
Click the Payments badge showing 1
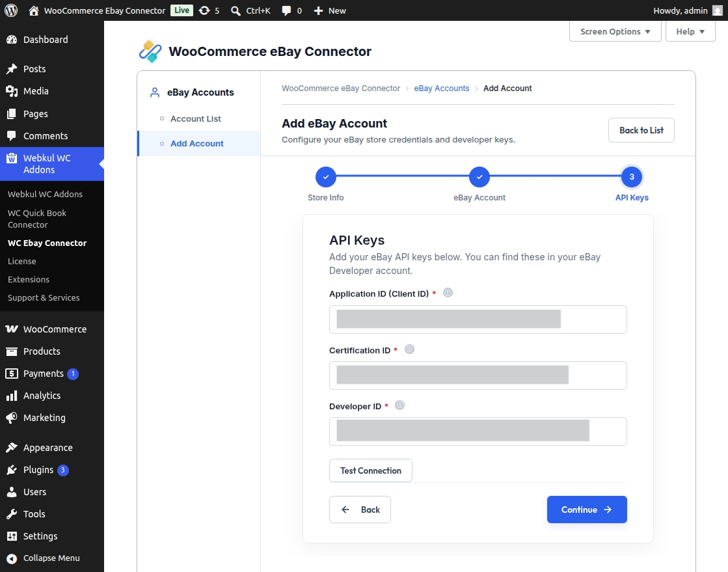(x=73, y=374)
